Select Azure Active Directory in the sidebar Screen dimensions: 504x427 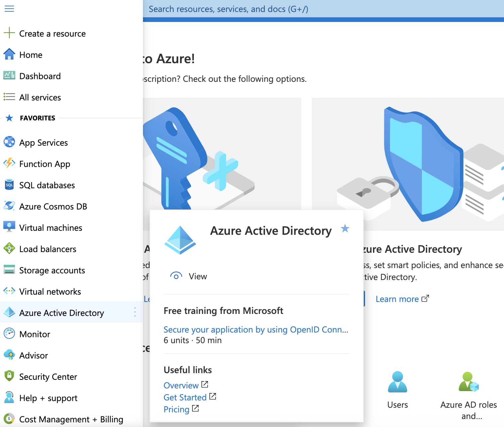click(62, 313)
